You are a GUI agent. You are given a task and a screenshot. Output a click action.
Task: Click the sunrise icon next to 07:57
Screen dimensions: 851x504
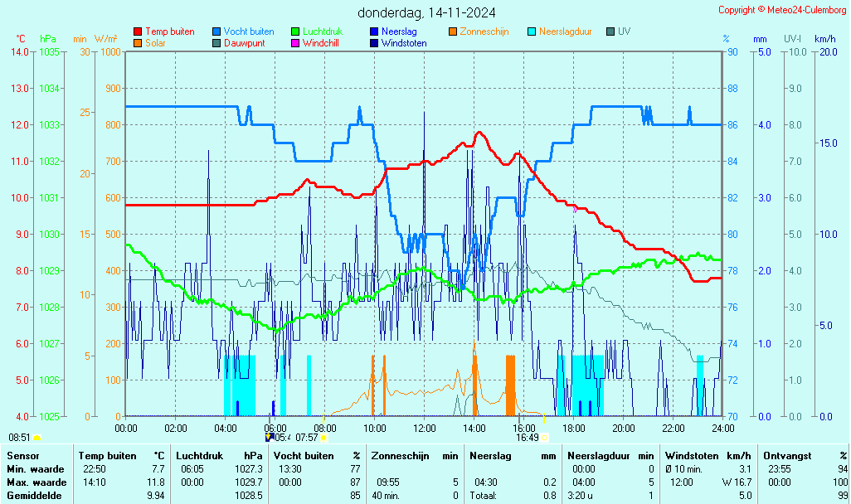(x=323, y=438)
